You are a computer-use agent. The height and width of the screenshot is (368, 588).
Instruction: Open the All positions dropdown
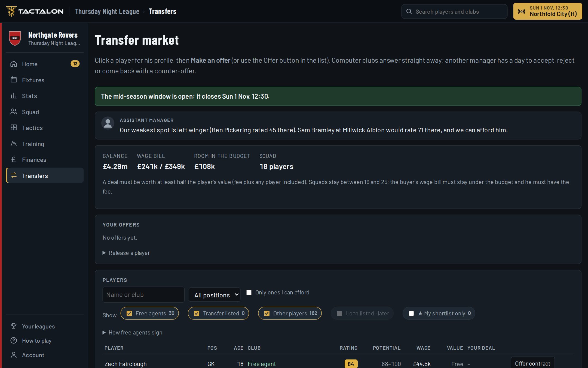coord(215,295)
